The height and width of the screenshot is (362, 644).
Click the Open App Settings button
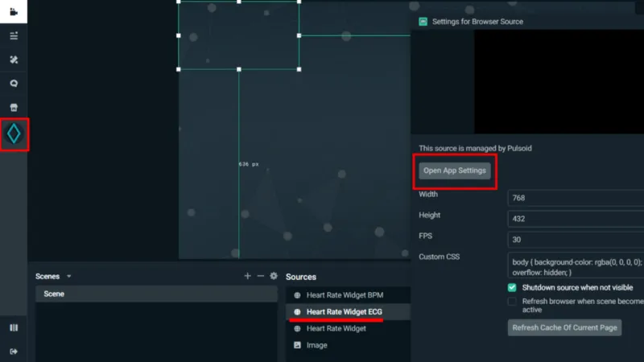(455, 171)
